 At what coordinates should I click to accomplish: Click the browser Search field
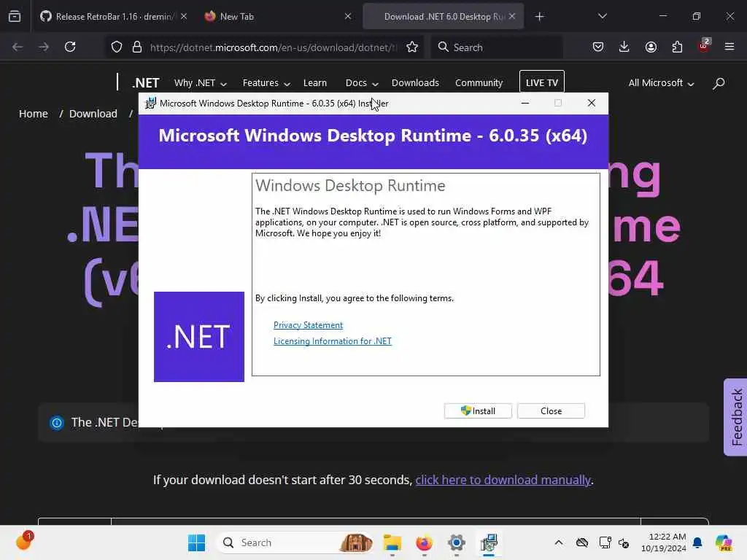(497, 47)
